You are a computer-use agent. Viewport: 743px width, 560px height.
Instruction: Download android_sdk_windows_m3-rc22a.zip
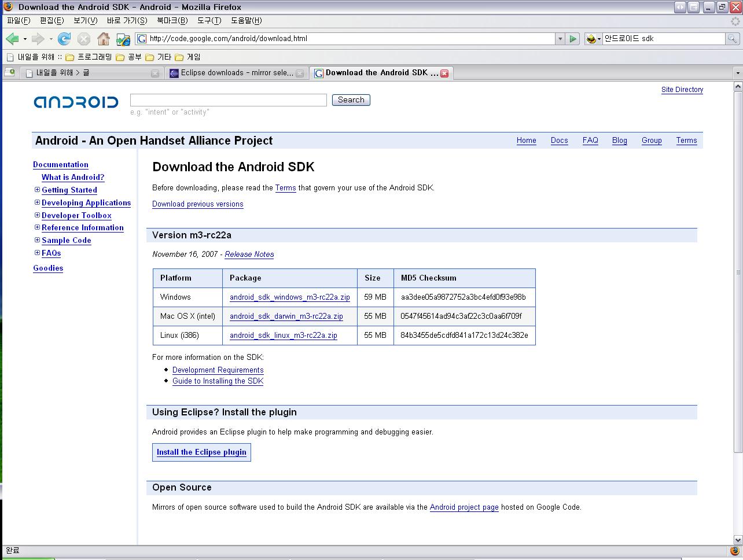[x=289, y=297]
